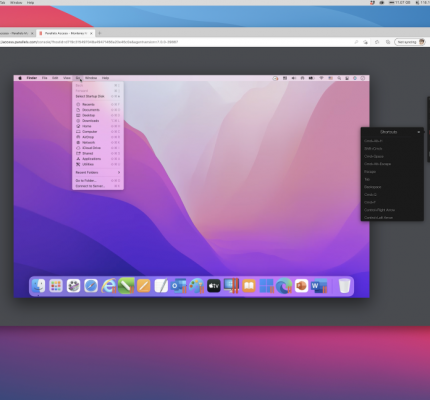Open the Paint palette app in Dock
The image size is (430, 400).
(196, 286)
